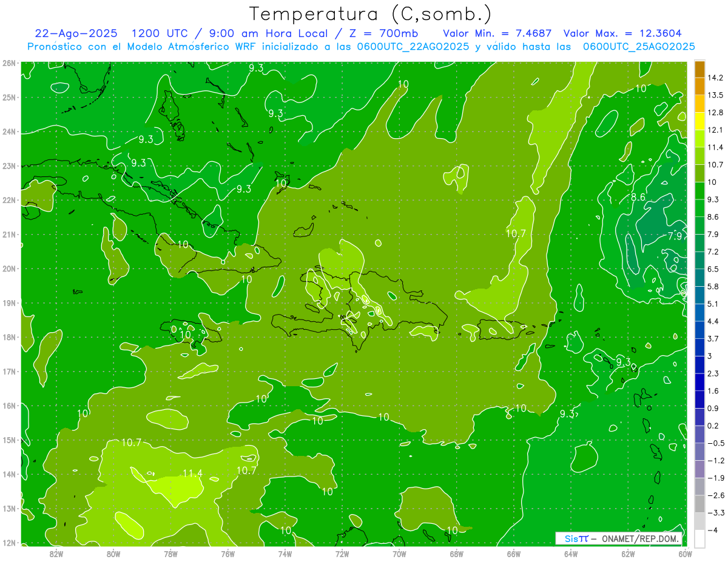This screenshot has height=562, width=728.
Task: Click the 8.6 contour label on the map
Action: click(x=638, y=198)
